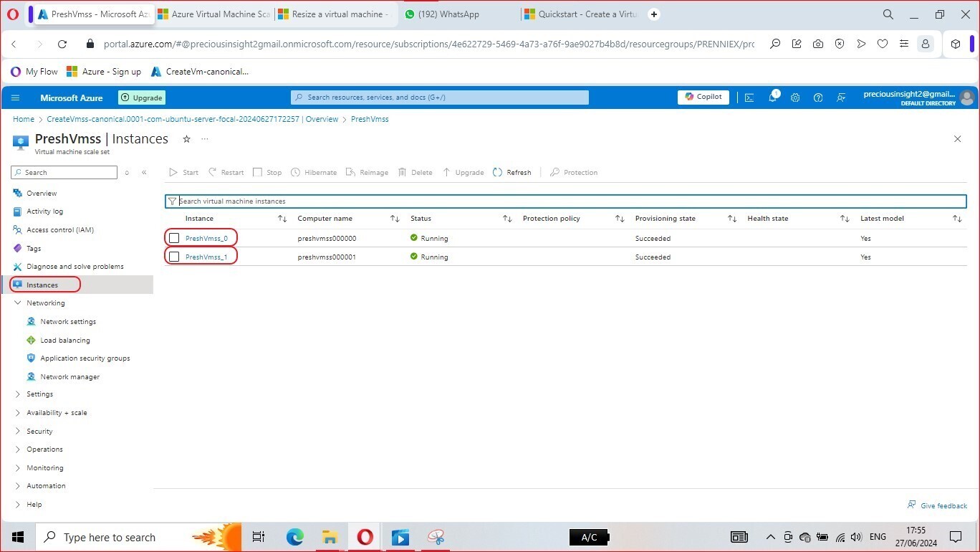Open the notifications bell icon

[773, 97]
